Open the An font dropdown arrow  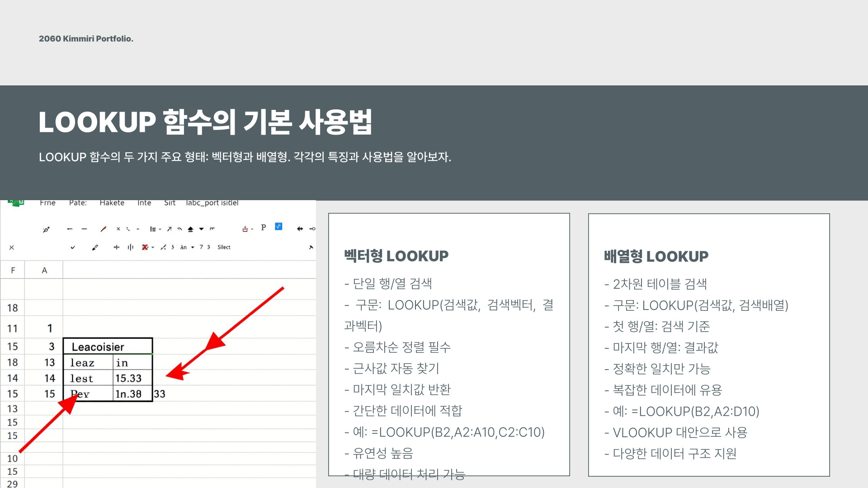(x=193, y=248)
